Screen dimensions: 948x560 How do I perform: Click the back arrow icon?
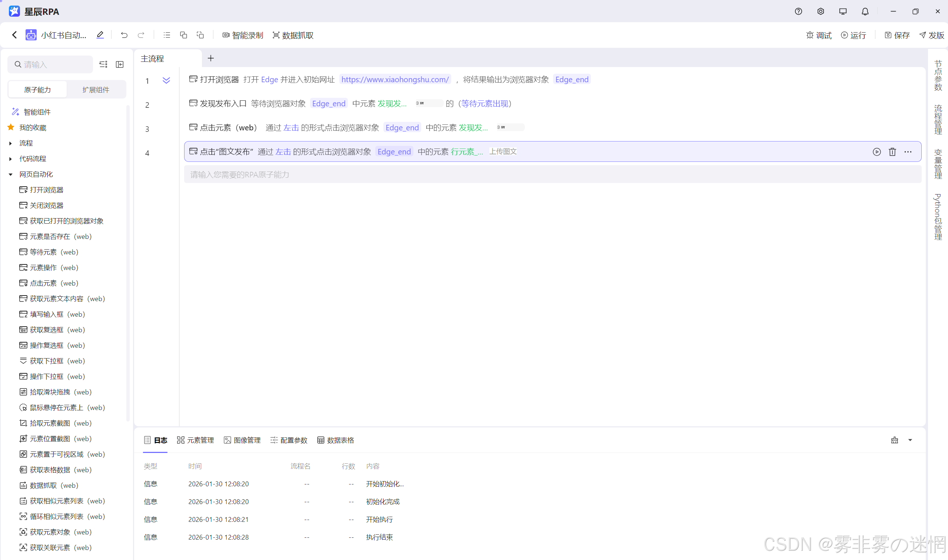tap(14, 35)
